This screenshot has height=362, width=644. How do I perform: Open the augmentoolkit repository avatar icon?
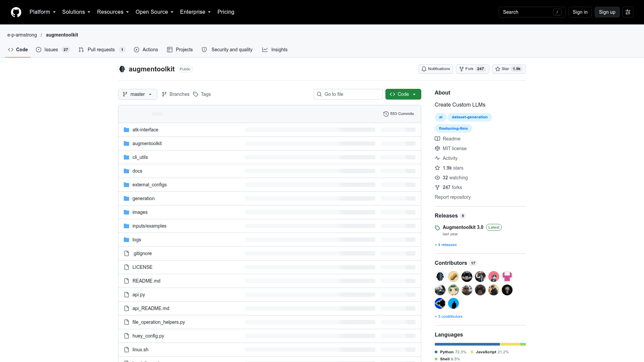(x=122, y=69)
